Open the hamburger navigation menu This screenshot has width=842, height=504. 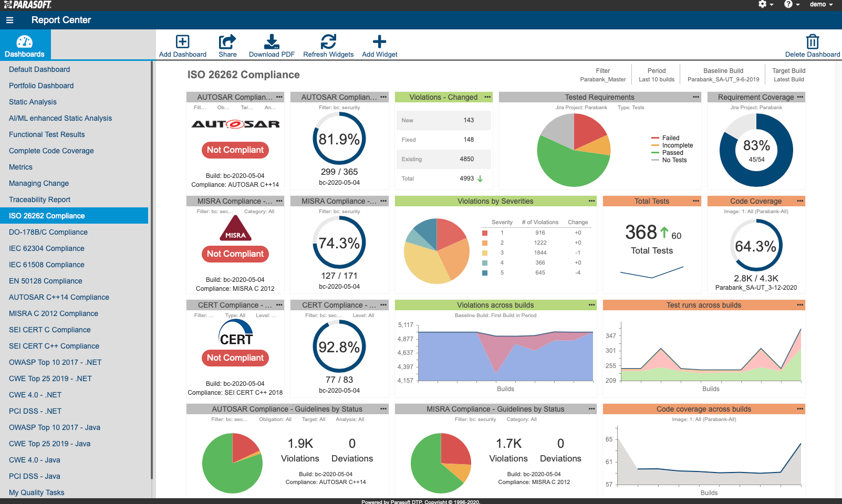(x=9, y=20)
